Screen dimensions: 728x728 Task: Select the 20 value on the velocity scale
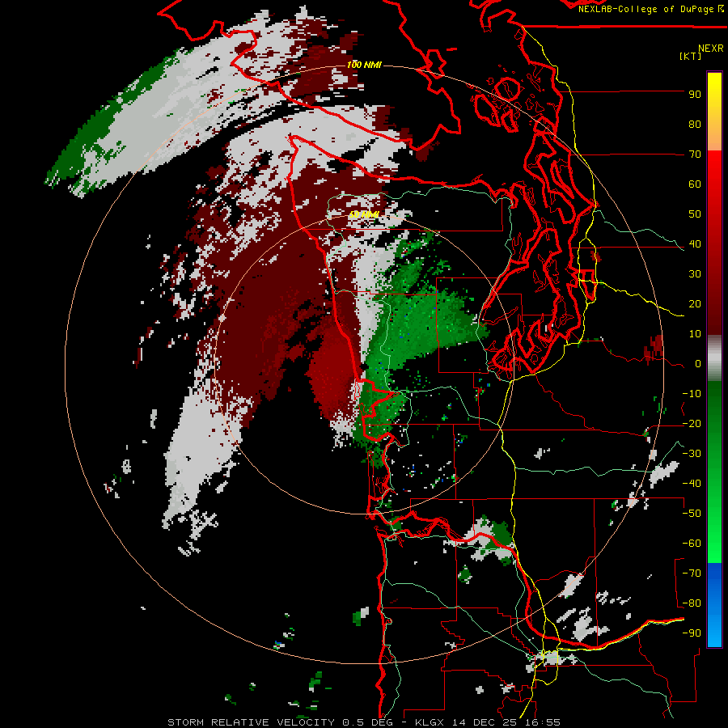click(695, 304)
